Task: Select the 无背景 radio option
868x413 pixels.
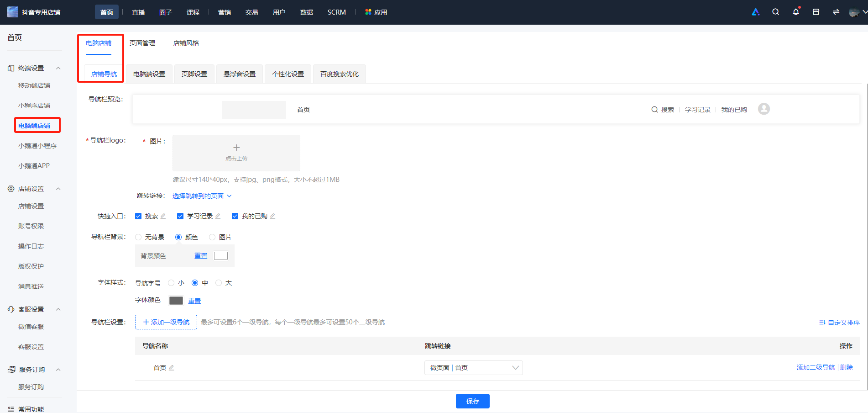Action: 138,237
